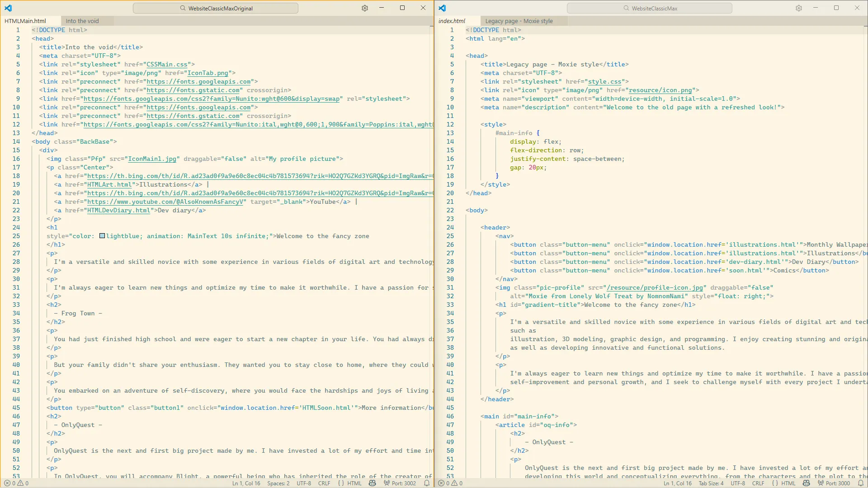Click the WebsiteClassicMaxOriginal search box
This screenshot has height=488, width=868.
pyautogui.click(x=216, y=8)
